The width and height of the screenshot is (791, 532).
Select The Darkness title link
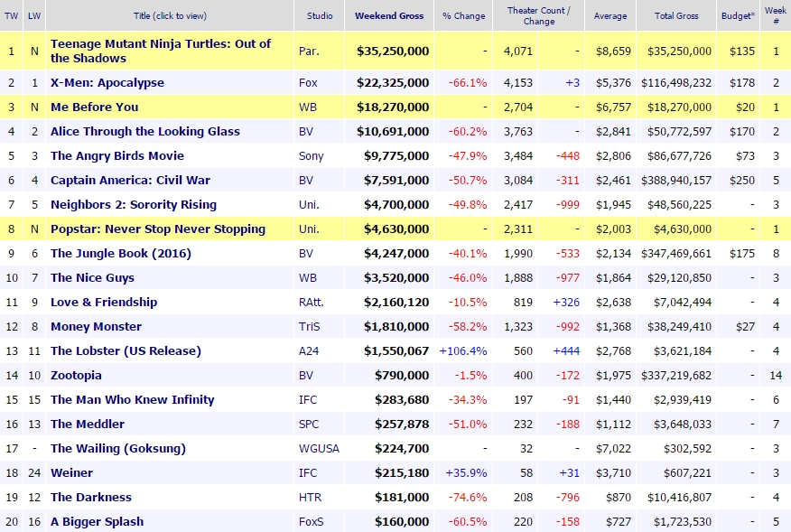91,497
